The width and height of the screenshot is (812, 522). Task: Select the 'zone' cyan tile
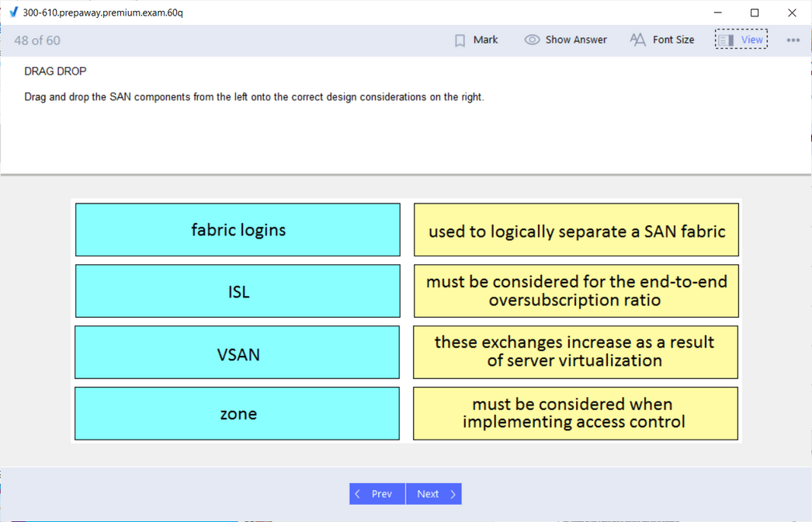point(238,413)
